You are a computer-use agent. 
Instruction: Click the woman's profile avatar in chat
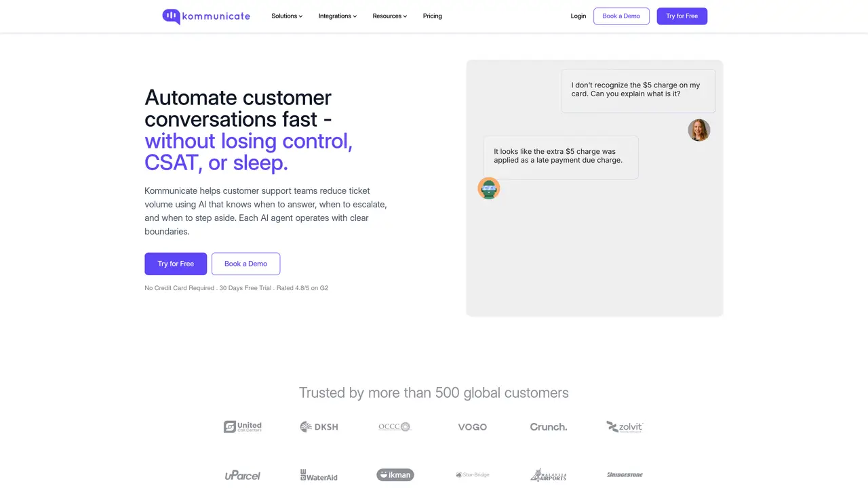click(x=699, y=130)
